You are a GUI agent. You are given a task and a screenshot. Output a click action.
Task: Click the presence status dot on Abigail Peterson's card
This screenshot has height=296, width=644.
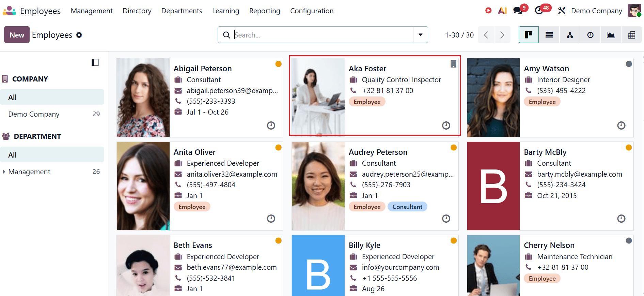coord(279,64)
